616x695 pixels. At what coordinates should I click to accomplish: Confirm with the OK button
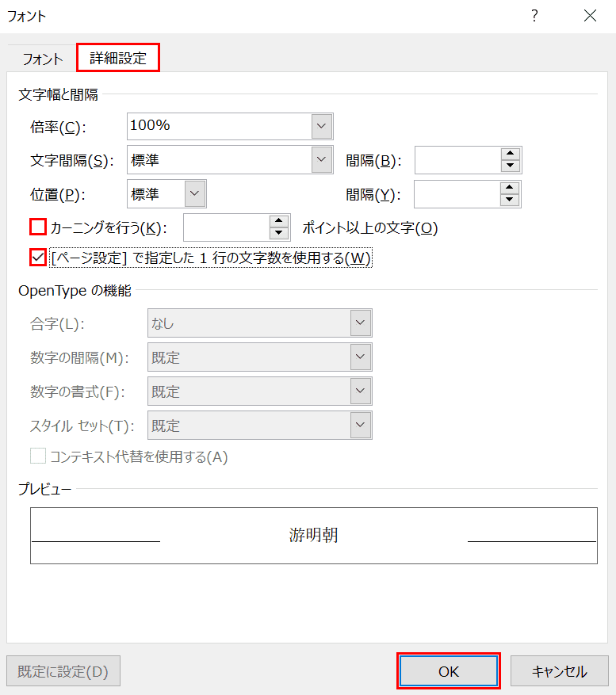449,671
